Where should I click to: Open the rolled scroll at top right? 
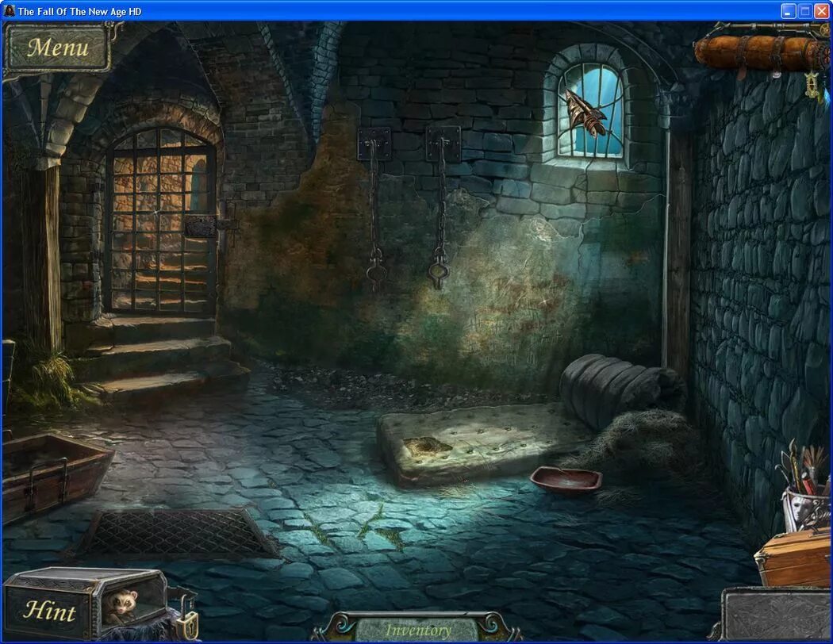pos(763,52)
